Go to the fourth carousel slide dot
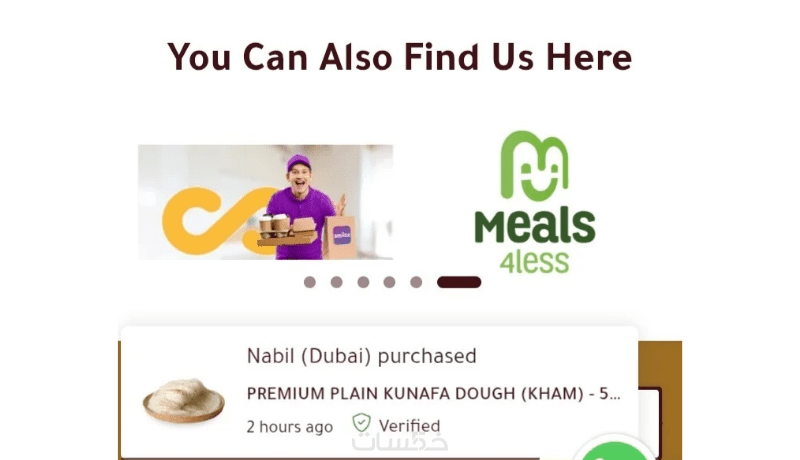 point(389,282)
